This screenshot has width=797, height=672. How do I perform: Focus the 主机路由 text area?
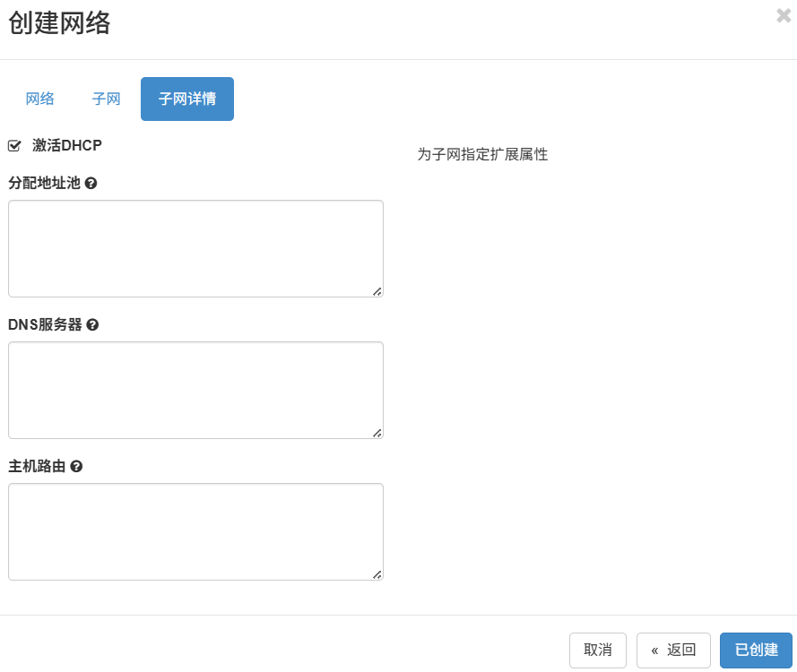point(195,532)
